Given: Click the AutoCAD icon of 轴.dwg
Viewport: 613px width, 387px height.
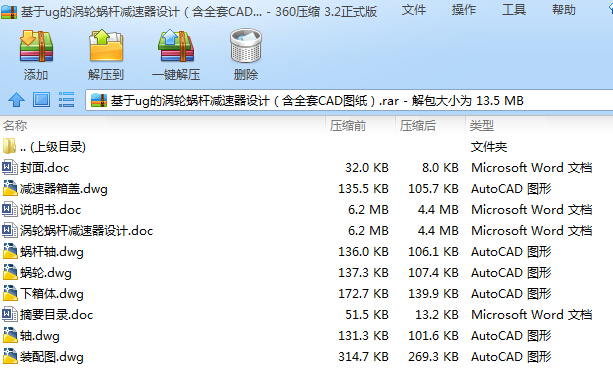Looking at the screenshot, I should [10, 335].
